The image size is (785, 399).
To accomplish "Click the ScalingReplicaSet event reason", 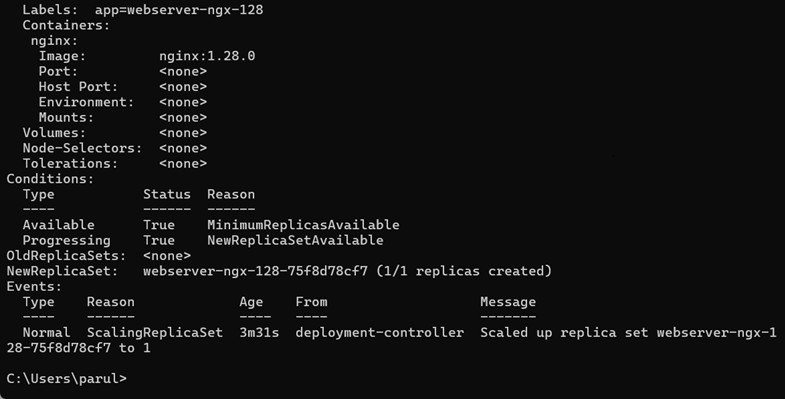I will (x=155, y=332).
